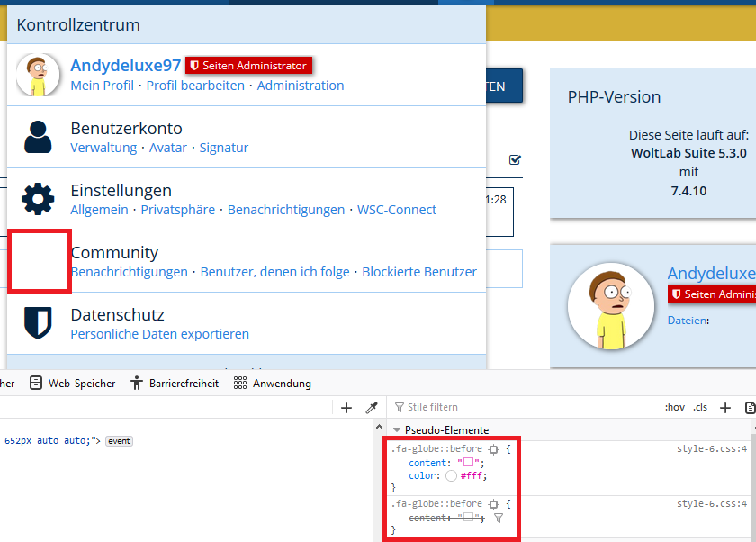Switch to the Barrierefreiheit tab
756x542 pixels.
coord(175,383)
